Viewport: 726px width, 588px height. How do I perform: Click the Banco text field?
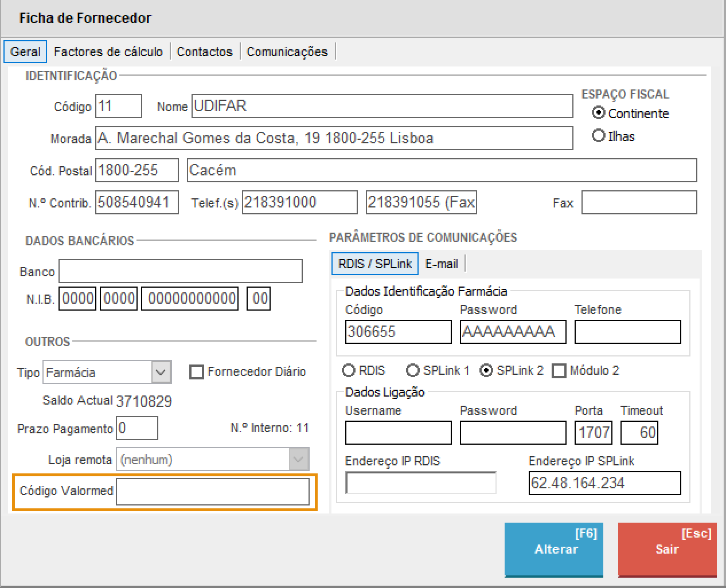click(x=180, y=271)
